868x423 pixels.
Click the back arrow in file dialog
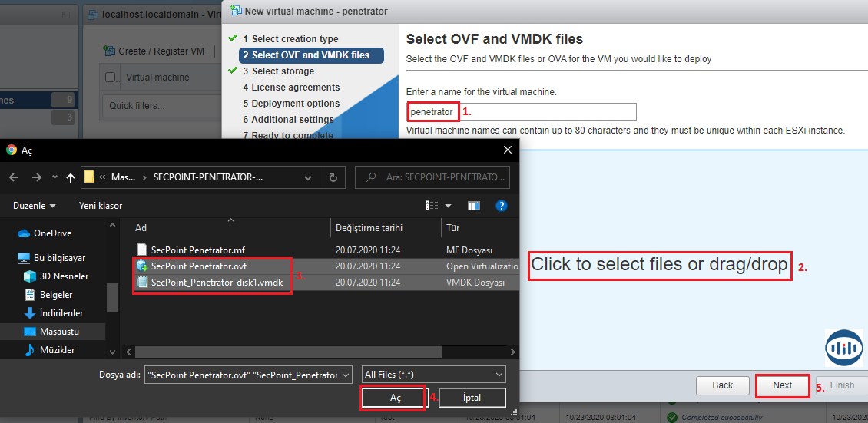click(x=15, y=177)
